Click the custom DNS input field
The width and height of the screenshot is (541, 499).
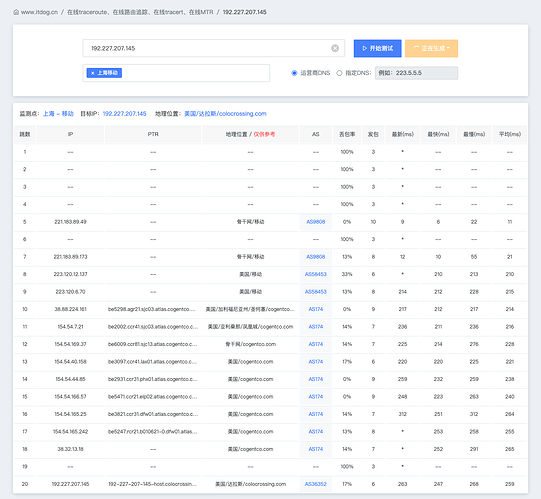(416, 73)
